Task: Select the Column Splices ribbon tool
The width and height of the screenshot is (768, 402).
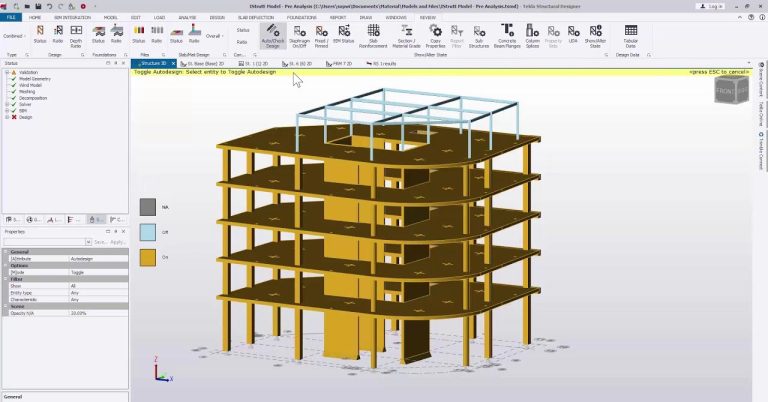Action: click(x=532, y=36)
